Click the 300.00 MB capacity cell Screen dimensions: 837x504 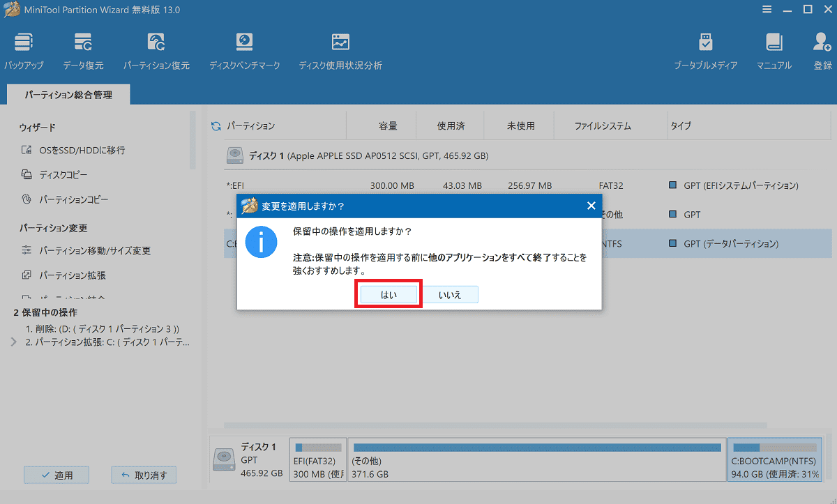(x=392, y=186)
